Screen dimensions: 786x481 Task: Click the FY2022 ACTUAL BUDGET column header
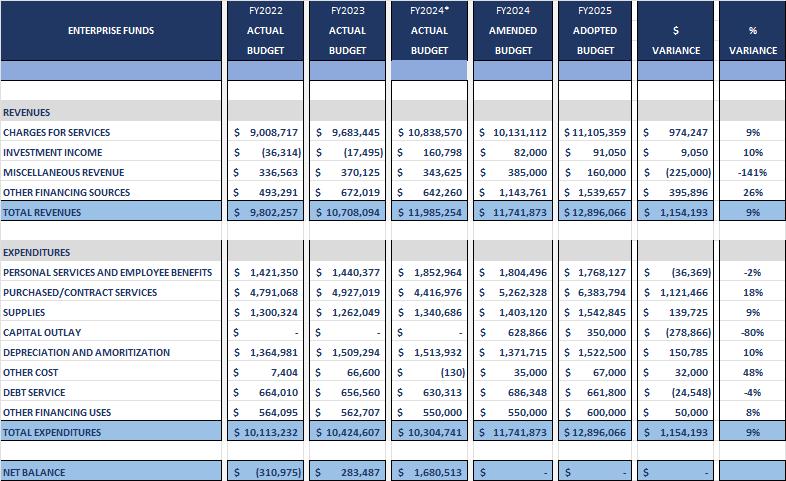(265, 31)
